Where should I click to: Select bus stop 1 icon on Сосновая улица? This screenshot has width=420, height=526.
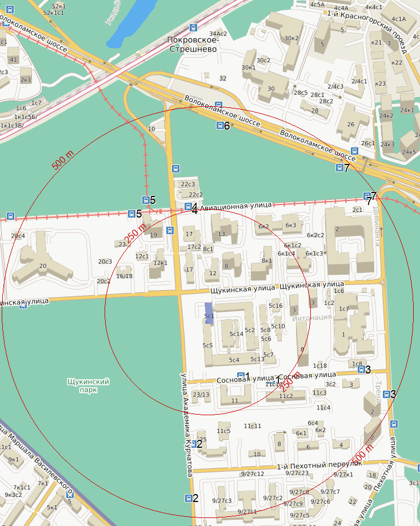pyautogui.click(x=241, y=376)
